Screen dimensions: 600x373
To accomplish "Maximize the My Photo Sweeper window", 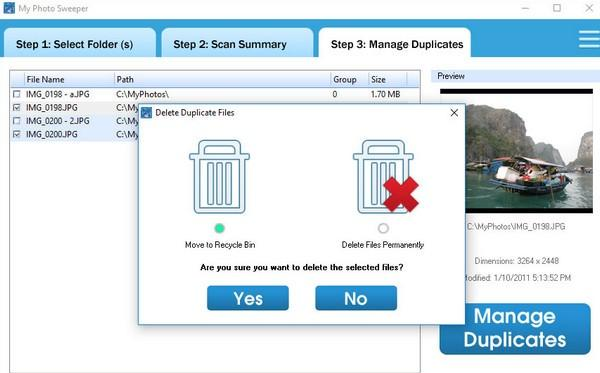I will pyautogui.click(x=557, y=8).
